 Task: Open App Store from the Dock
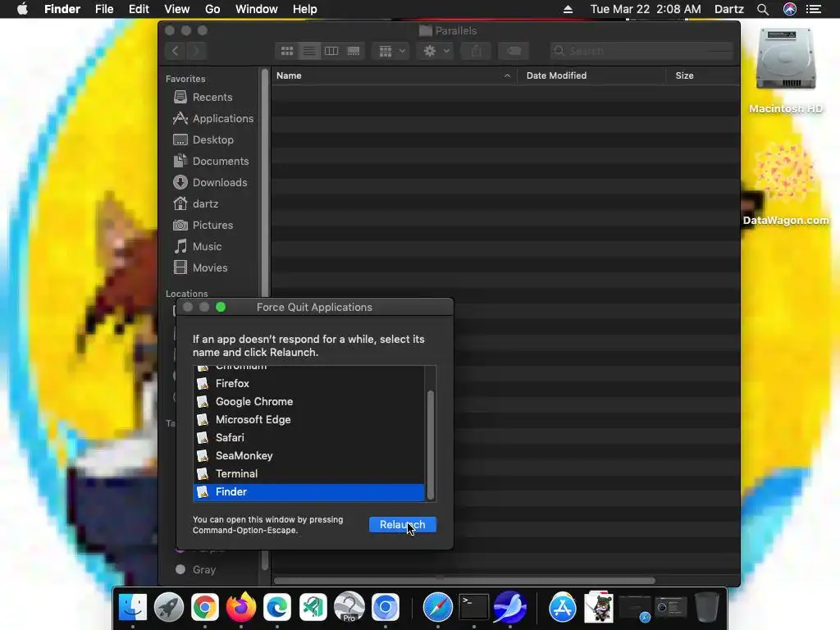(563, 607)
